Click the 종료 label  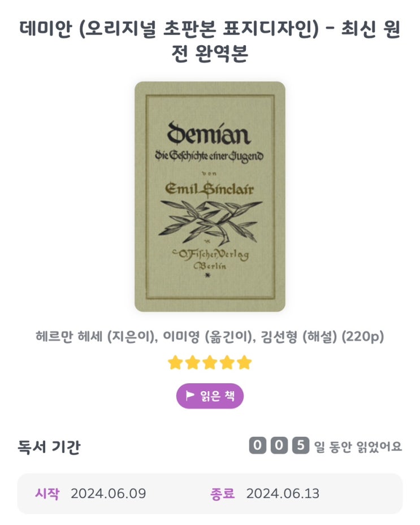pyautogui.click(x=223, y=494)
